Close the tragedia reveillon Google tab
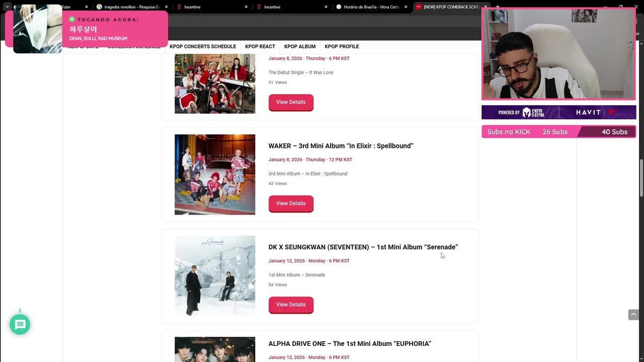 click(x=166, y=7)
